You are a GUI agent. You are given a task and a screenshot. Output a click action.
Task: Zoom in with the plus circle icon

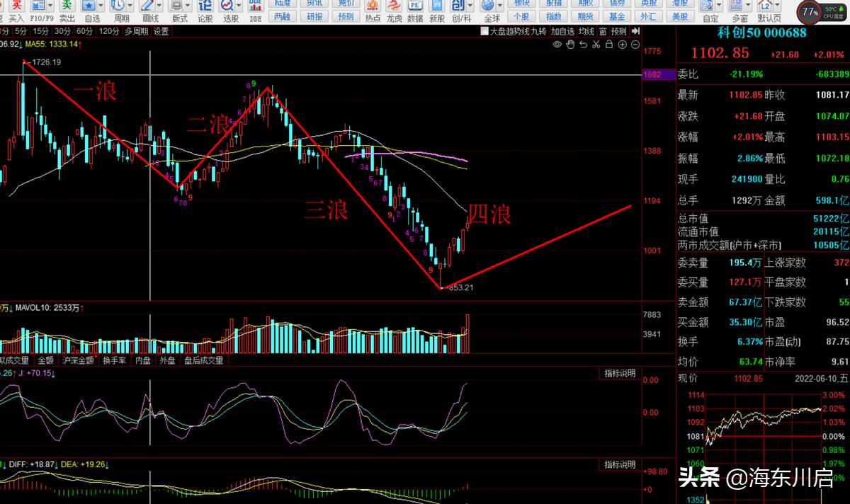click(x=622, y=45)
